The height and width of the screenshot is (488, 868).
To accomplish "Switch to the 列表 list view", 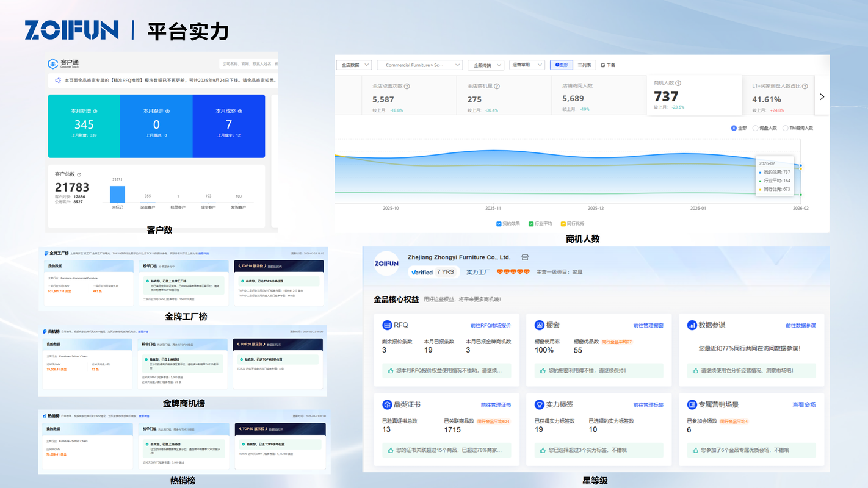I will [584, 65].
